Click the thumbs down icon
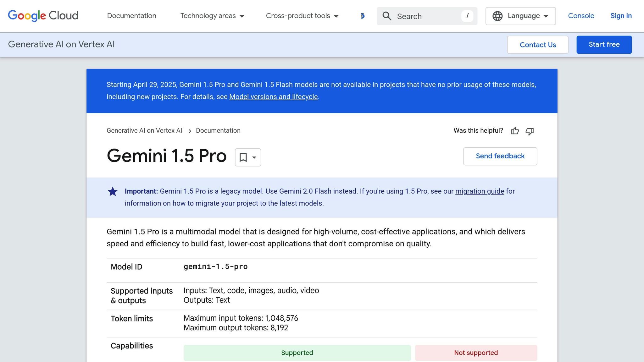The width and height of the screenshot is (644, 362). (x=530, y=131)
